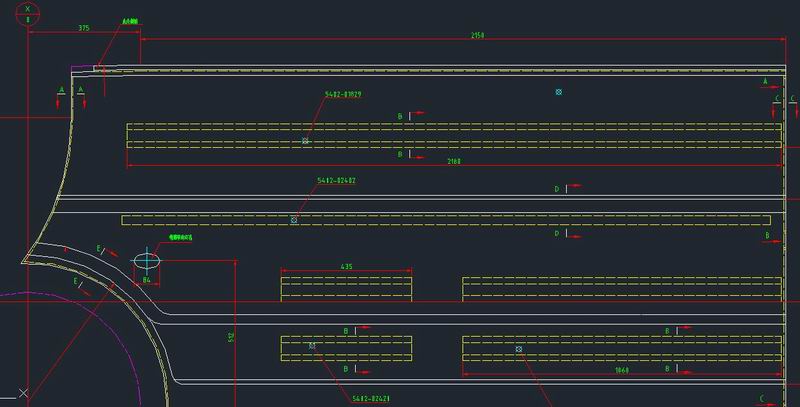Click the UCS origin cross icon
Image resolution: width=800 pixels, height=407 pixels.
(22, 393)
